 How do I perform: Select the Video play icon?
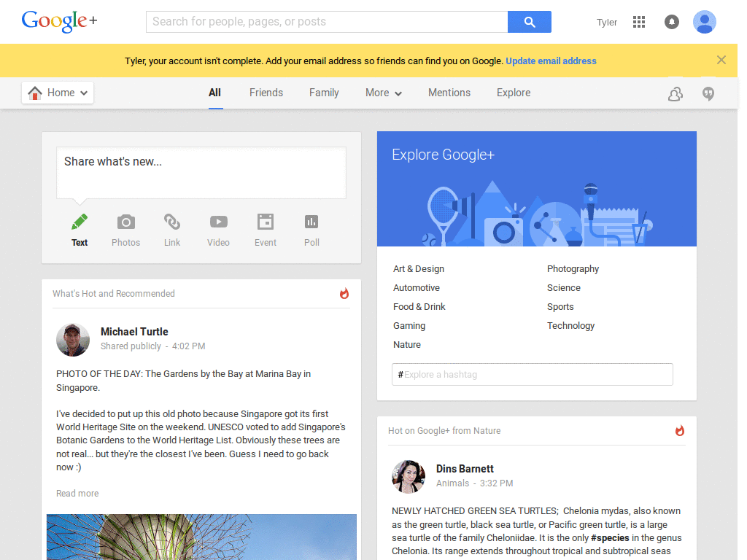coord(219,222)
